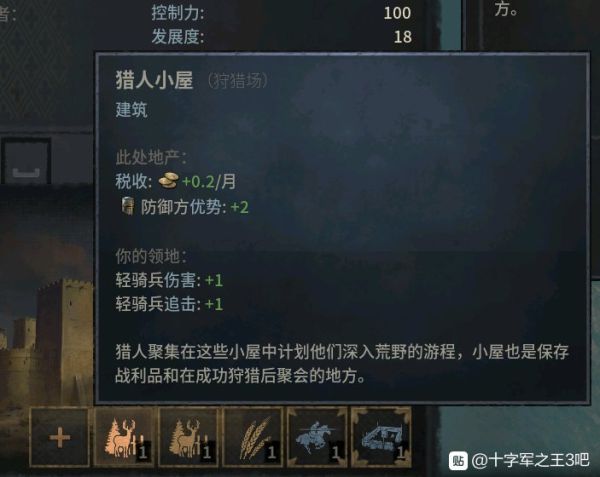This screenshot has height=477, width=600.
Task: Select the mounted knight cavalry building
Action: (317, 437)
